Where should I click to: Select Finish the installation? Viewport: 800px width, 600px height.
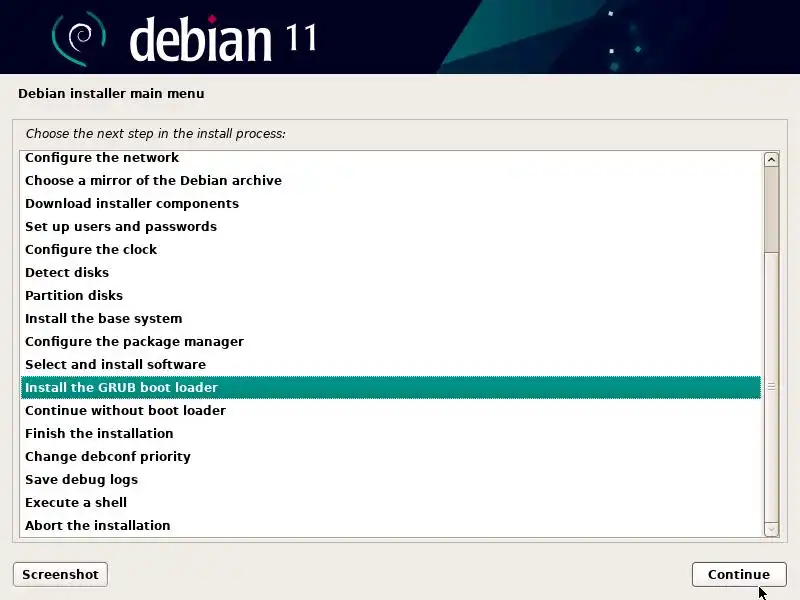tap(391, 433)
